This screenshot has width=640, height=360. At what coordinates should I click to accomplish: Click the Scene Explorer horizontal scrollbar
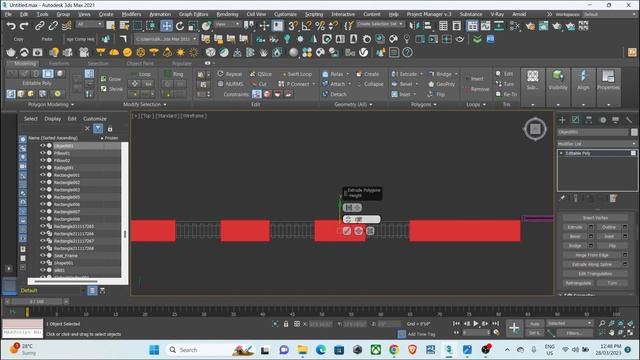tap(66, 281)
